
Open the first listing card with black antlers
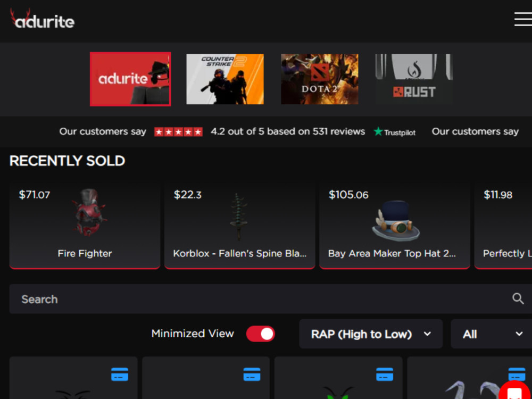pos(73,378)
